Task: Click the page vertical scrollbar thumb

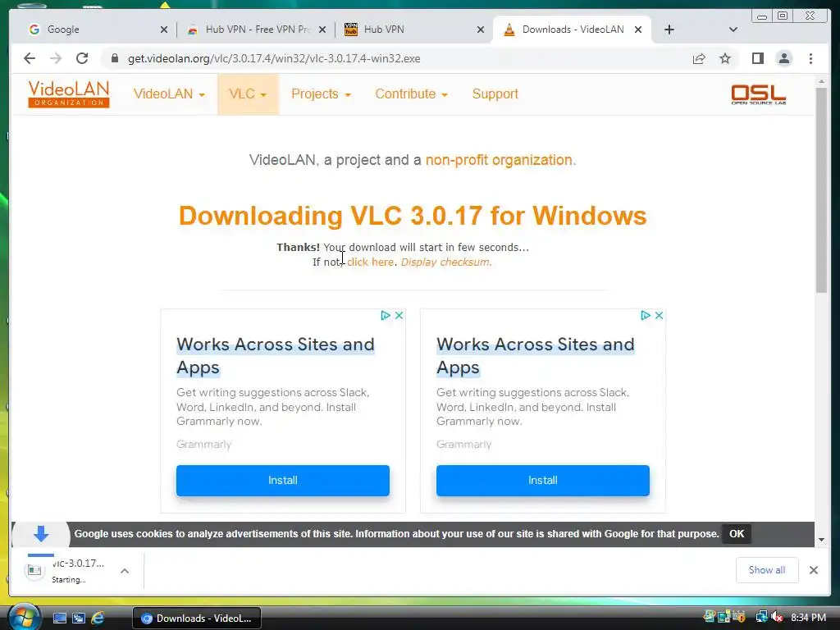Action: click(821, 190)
